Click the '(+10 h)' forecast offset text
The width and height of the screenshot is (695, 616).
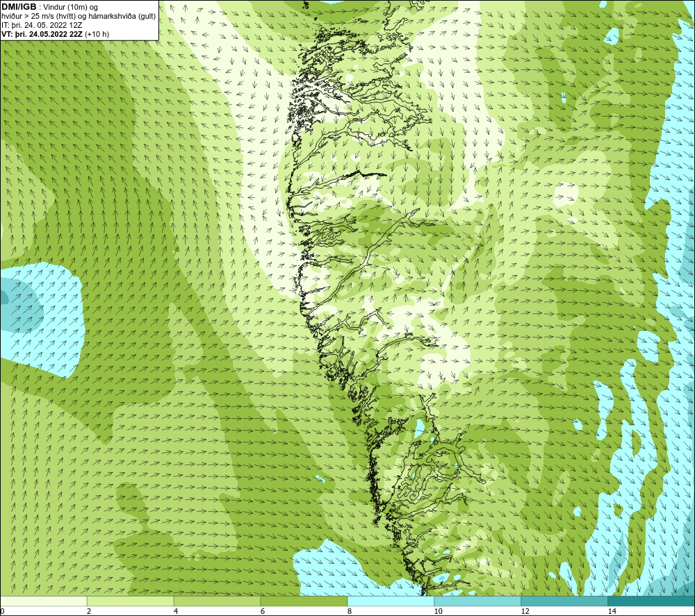(97, 34)
